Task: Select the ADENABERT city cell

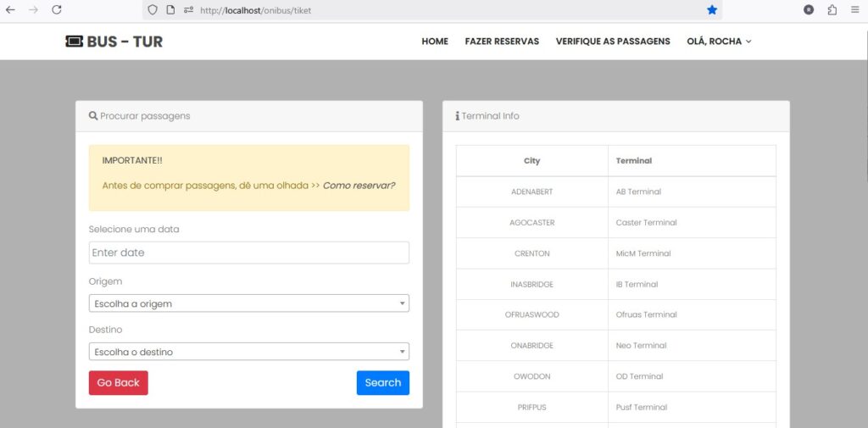Action: (x=532, y=192)
